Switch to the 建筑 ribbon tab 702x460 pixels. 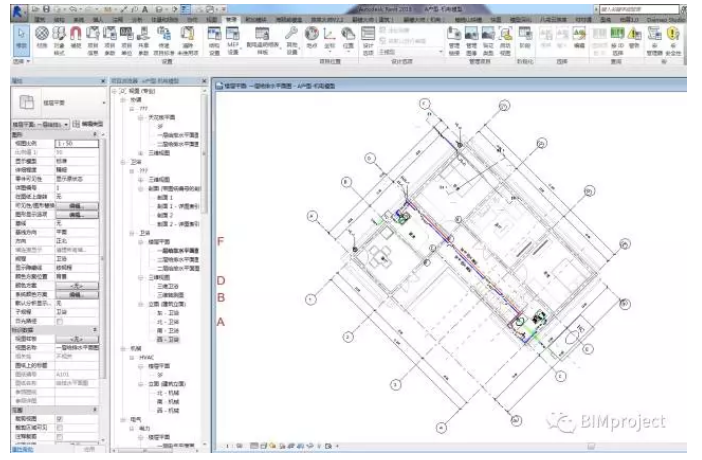point(40,20)
